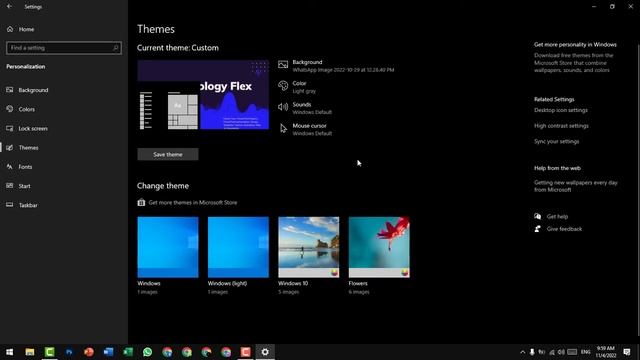Open WhatsApp from the taskbar
The image size is (640, 360).
(147, 352)
